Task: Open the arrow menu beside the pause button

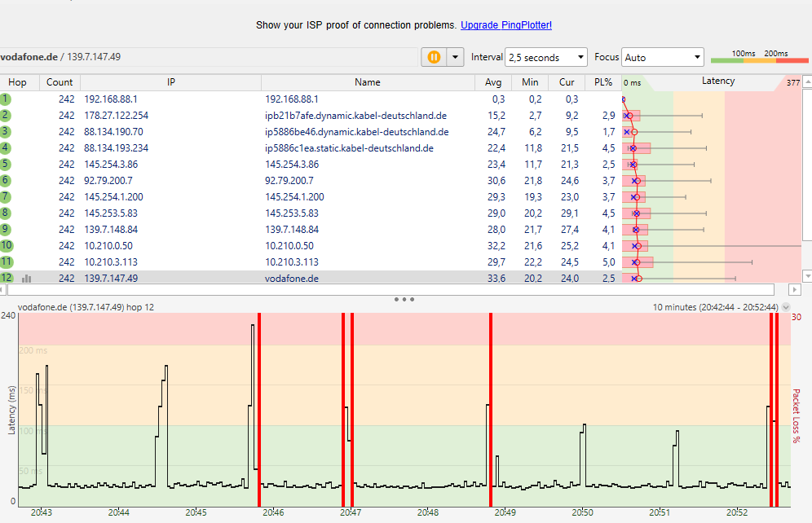Action: click(x=455, y=57)
